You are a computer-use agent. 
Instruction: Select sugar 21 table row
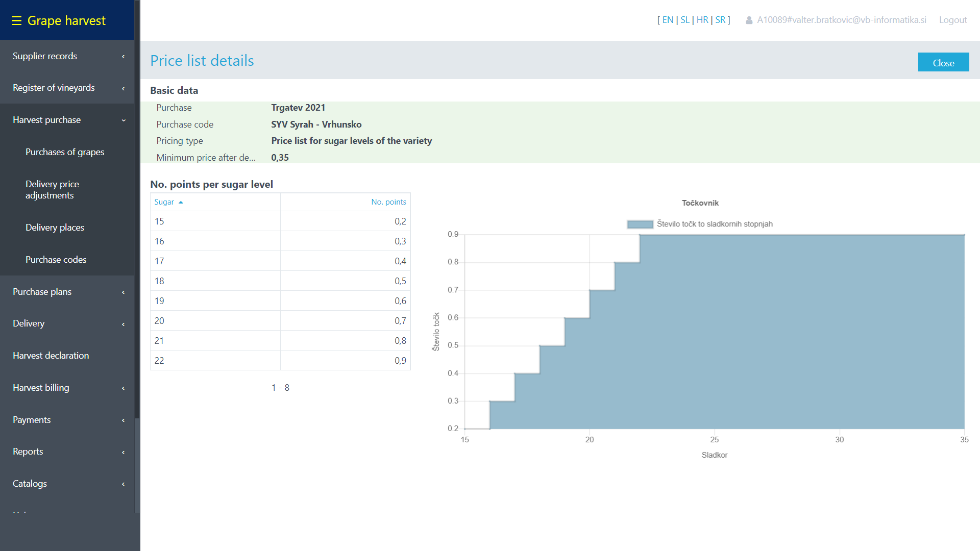point(280,341)
